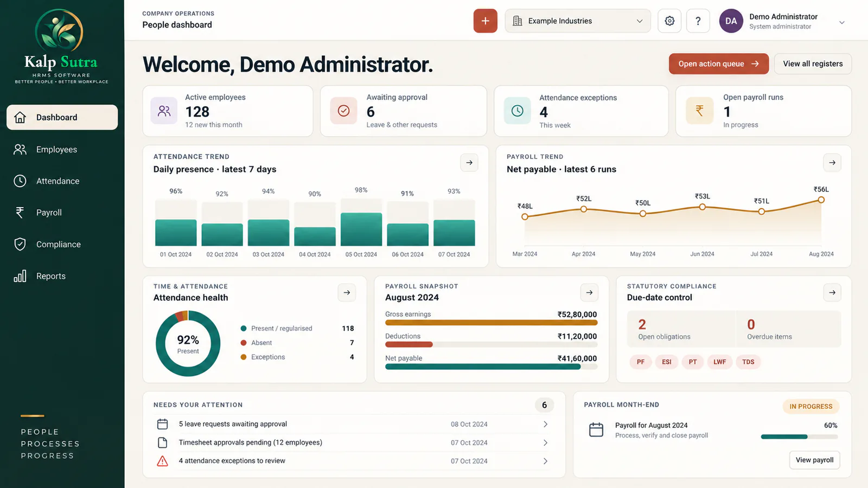The height and width of the screenshot is (488, 868).
Task: Click View all registers button
Action: (813, 63)
